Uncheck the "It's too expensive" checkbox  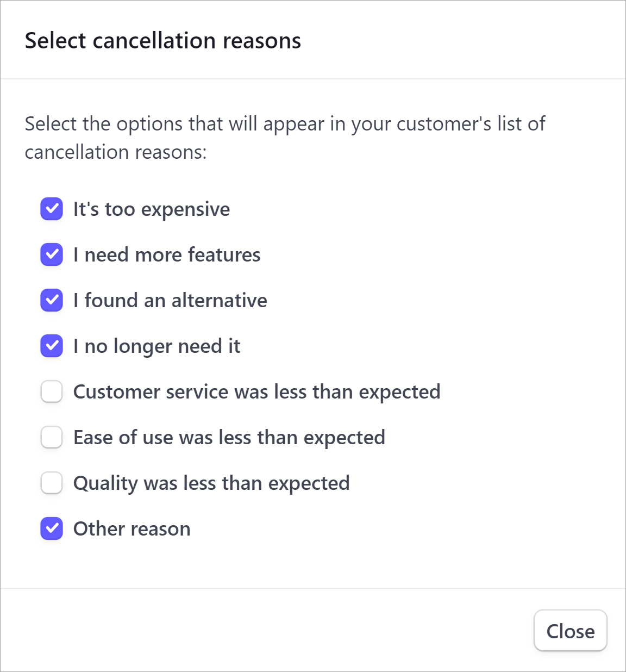tap(52, 209)
